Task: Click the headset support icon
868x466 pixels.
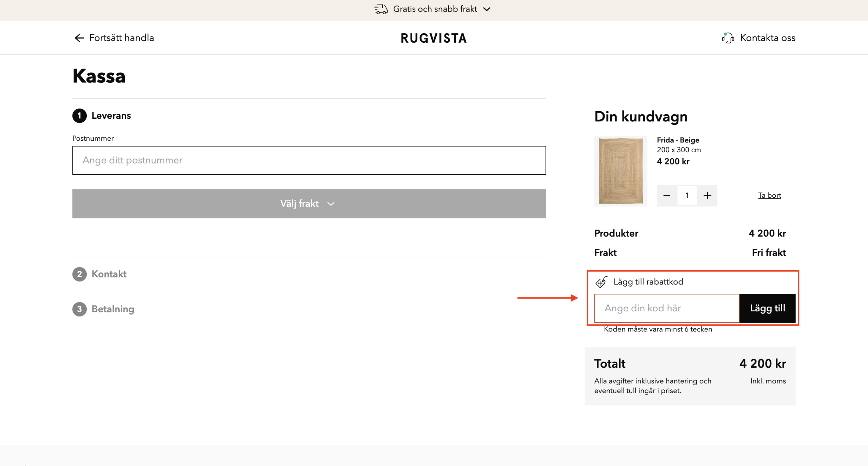Action: [728, 38]
